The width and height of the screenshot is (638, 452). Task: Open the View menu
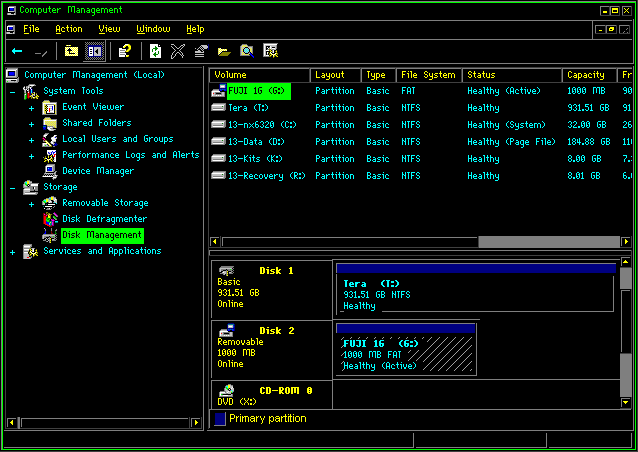109,29
